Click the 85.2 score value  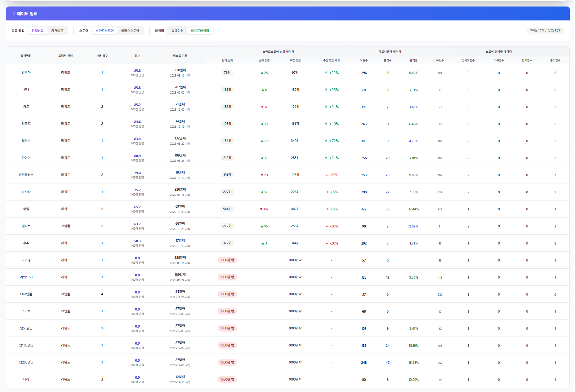point(137,105)
